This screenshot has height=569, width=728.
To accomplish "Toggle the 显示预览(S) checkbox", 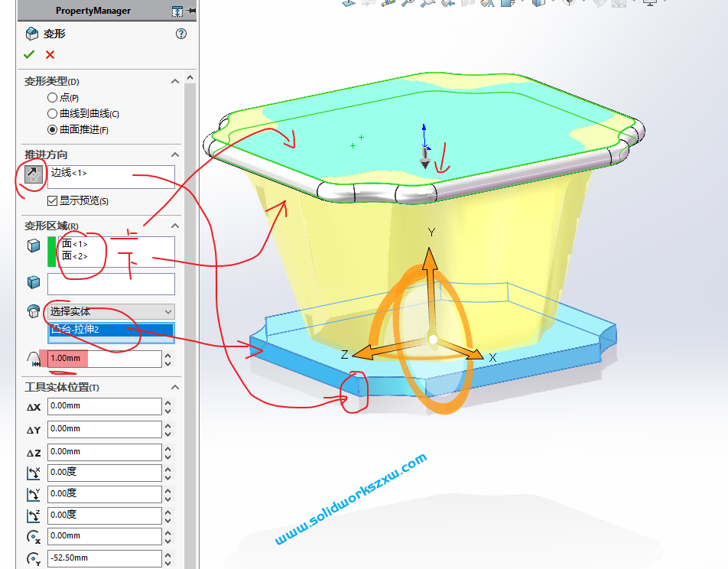I will pyautogui.click(x=52, y=201).
